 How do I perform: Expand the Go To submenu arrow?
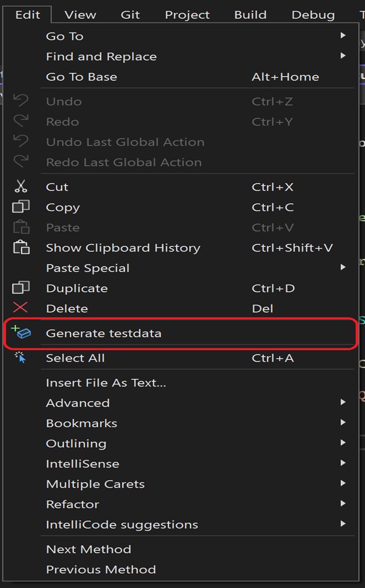pos(343,36)
